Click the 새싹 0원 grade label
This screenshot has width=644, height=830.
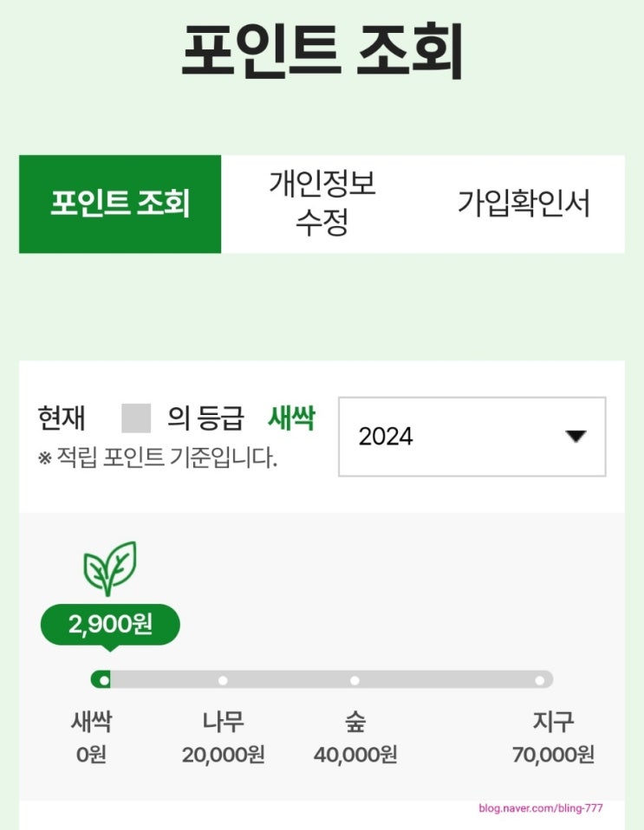tap(91, 737)
